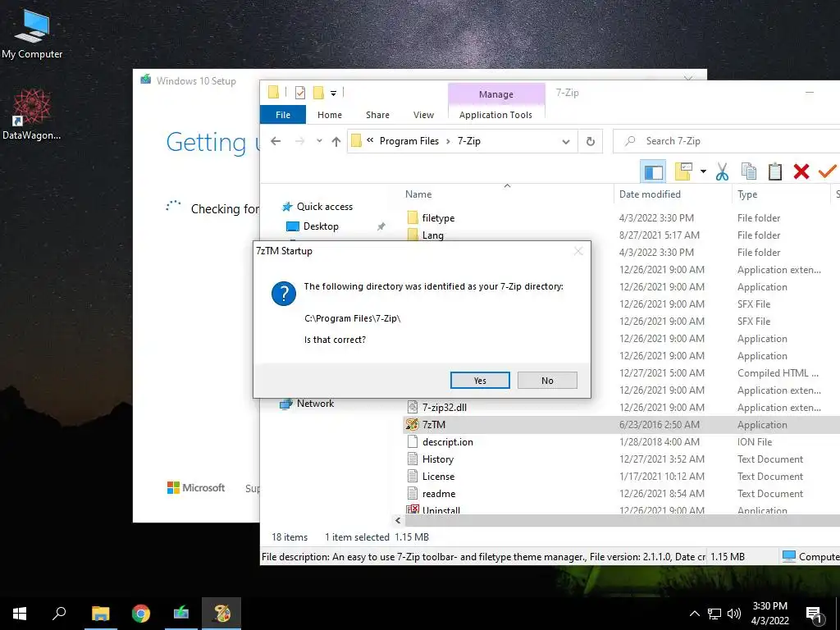Open the notification center icon

tap(814, 615)
